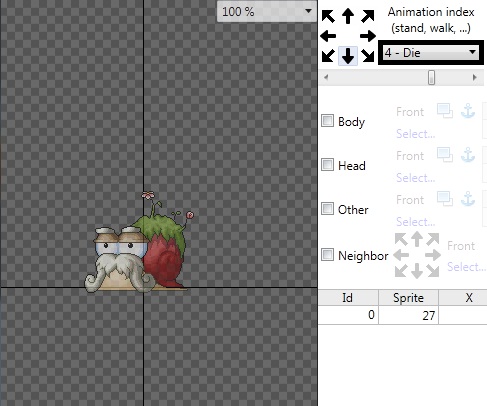Screen dimensions: 487x406
Task: Open the 100 % zoom dropdown
Action: (266, 12)
